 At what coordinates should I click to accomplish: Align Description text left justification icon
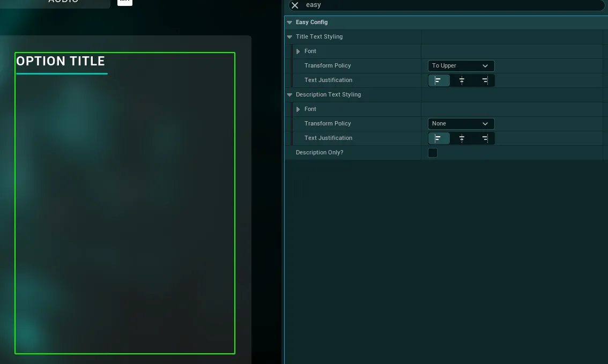(439, 138)
